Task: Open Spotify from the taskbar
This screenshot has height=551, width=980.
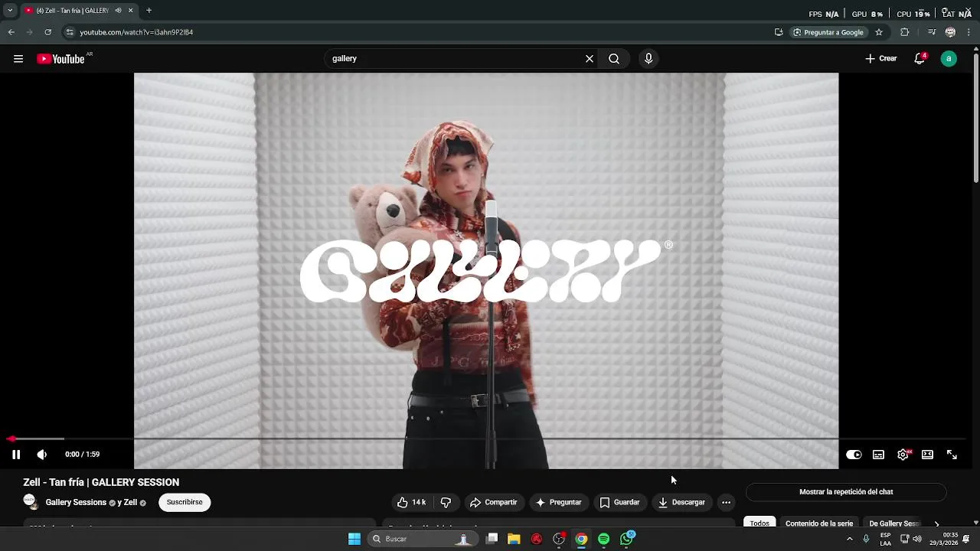Action: [x=604, y=539]
